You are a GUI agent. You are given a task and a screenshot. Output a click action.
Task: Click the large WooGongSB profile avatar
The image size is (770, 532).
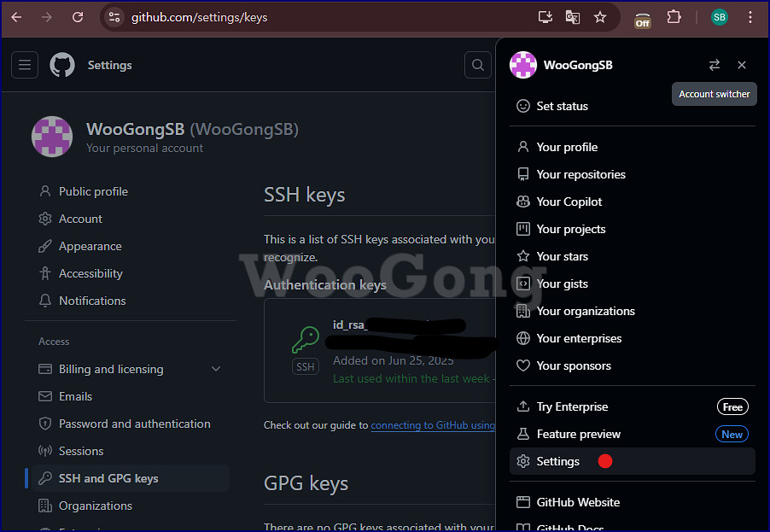click(x=52, y=137)
